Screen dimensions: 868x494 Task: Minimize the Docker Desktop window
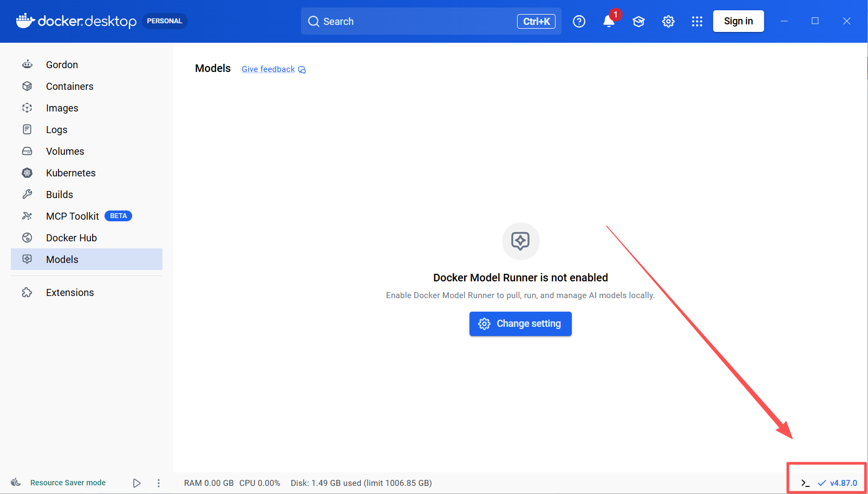[784, 21]
